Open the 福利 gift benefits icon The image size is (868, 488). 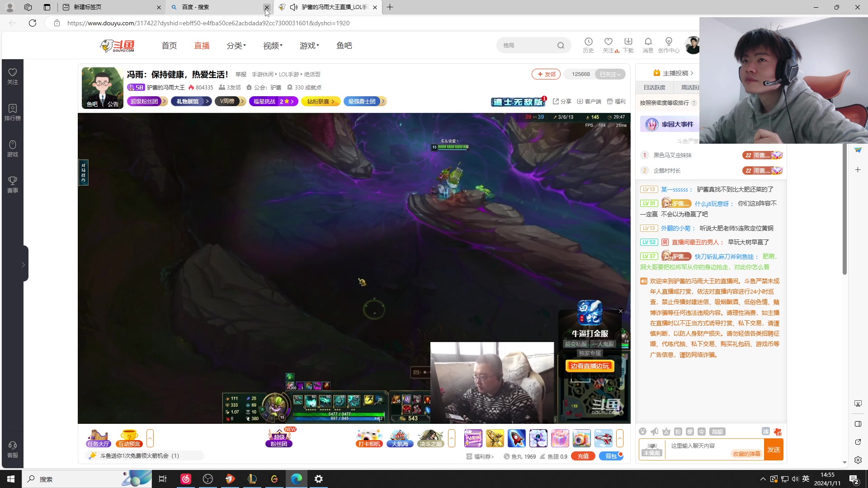pos(616,101)
